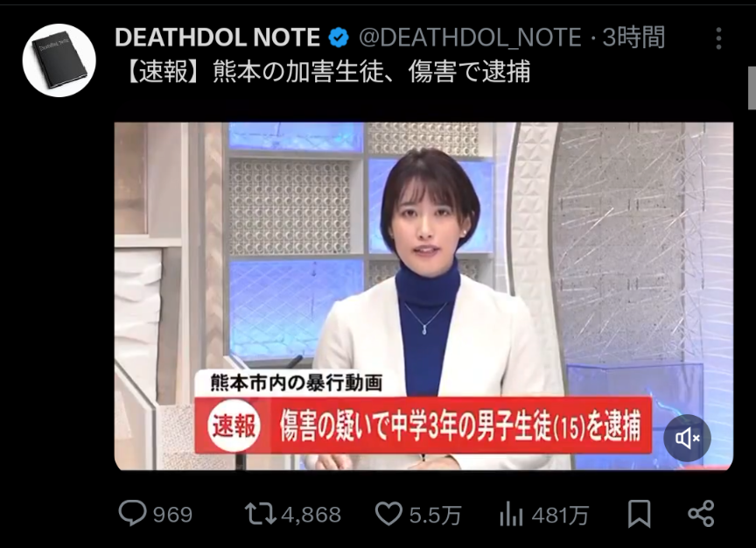
Task: Click the DEATHDOL NOTE display name
Action: coord(218,38)
